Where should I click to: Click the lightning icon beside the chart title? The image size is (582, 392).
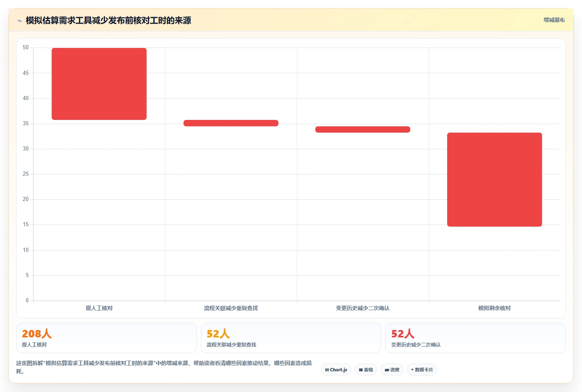pyautogui.click(x=19, y=21)
